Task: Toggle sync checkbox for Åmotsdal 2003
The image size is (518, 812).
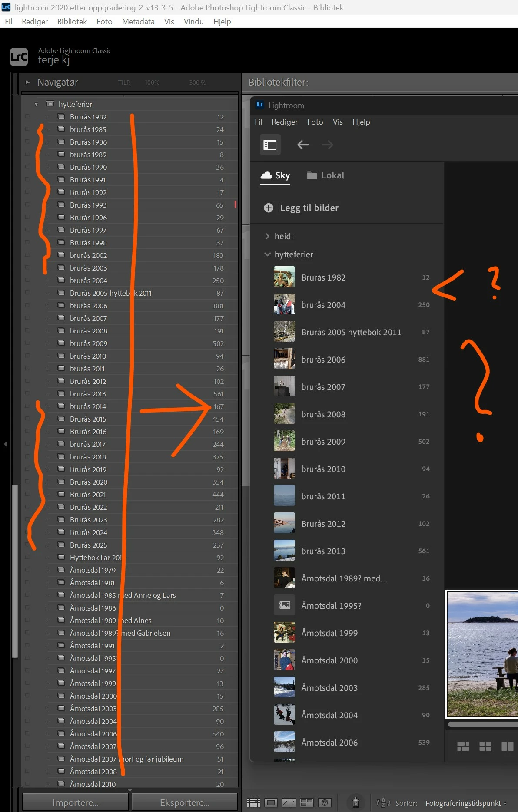Action: point(27,708)
